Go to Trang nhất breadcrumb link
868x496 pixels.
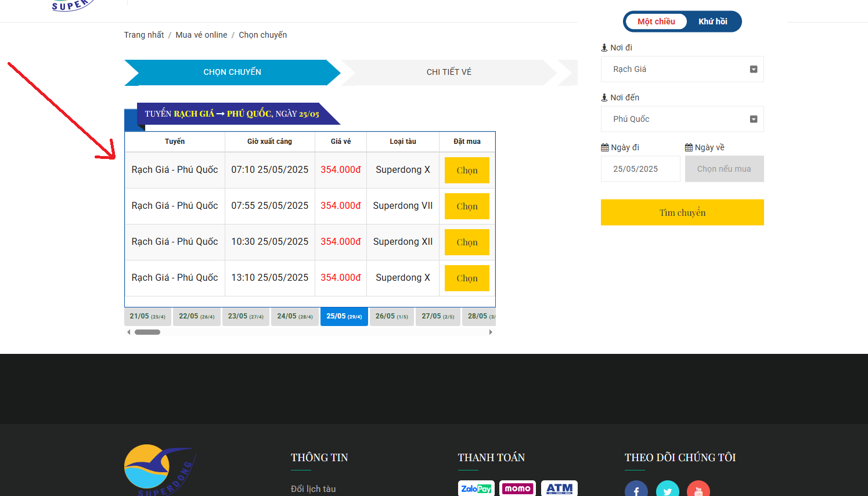point(144,35)
